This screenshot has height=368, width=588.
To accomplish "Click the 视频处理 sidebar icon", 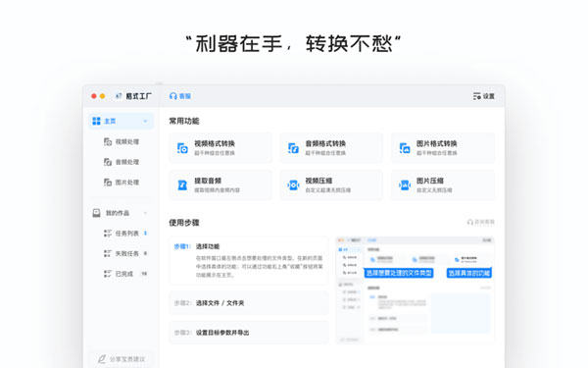I will [x=108, y=141].
